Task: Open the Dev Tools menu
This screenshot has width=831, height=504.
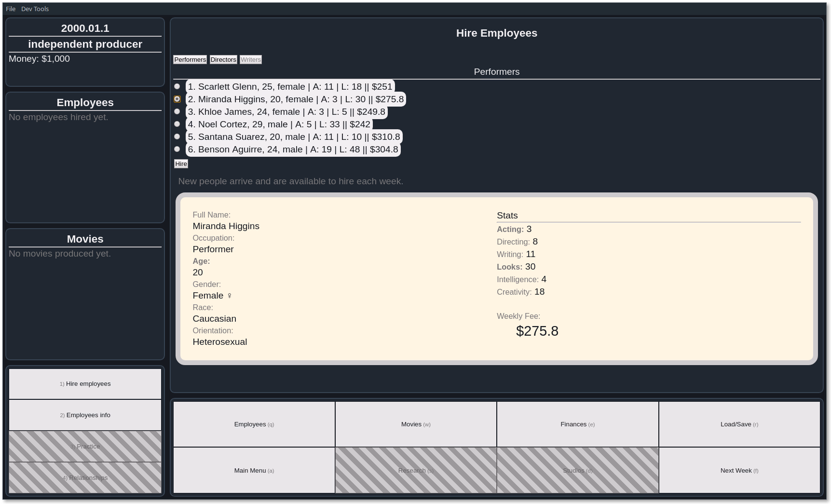Action: (35, 9)
